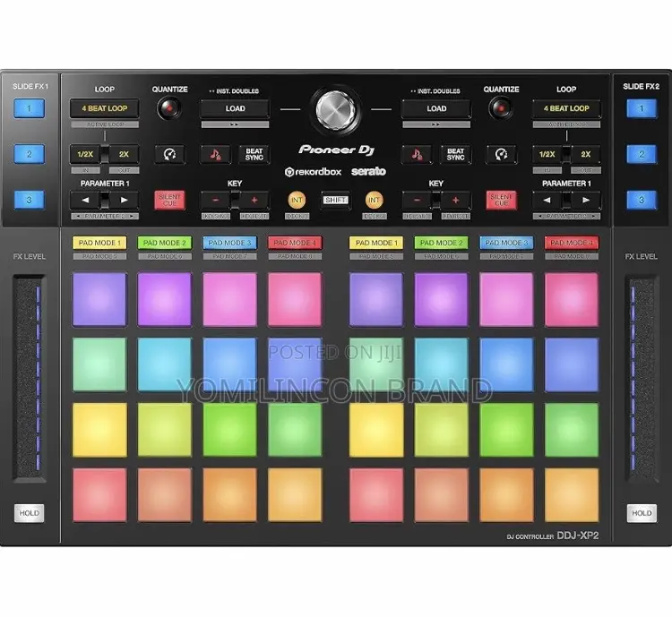
Task: Lower the key with left deck minus button
Action: coord(216,200)
